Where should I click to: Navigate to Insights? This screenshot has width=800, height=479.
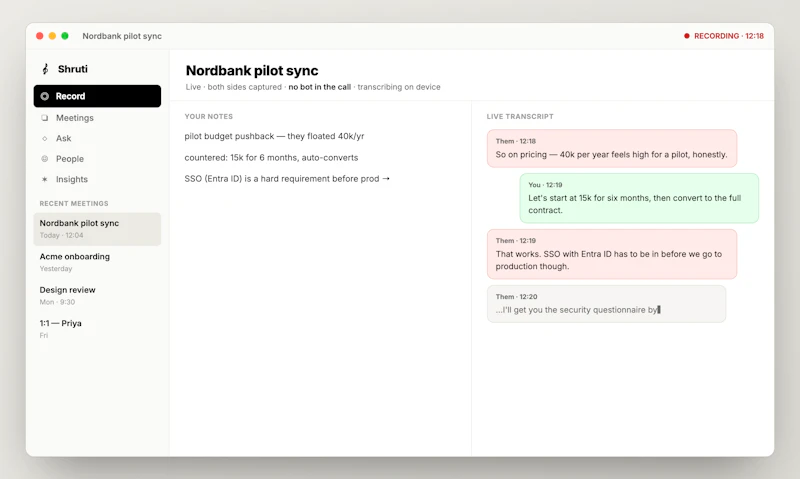tap(97, 179)
